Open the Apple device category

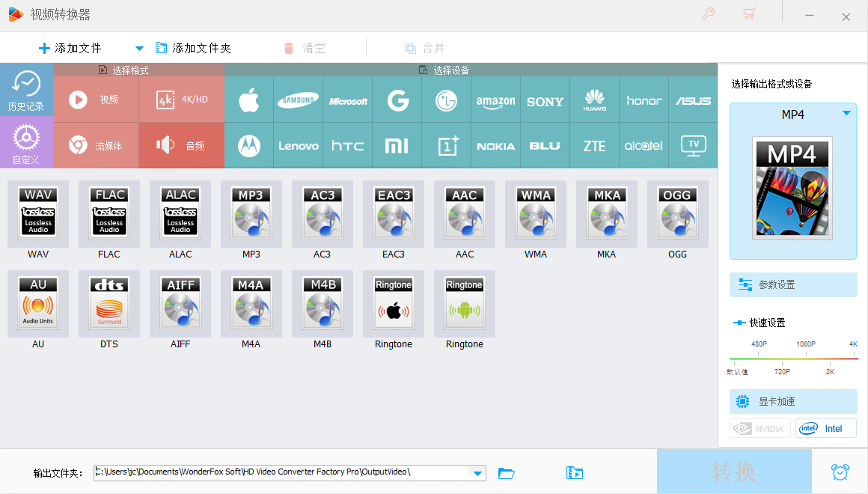coord(249,100)
